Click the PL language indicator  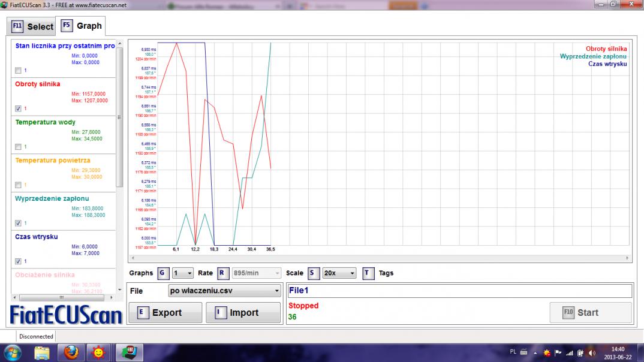(x=513, y=352)
